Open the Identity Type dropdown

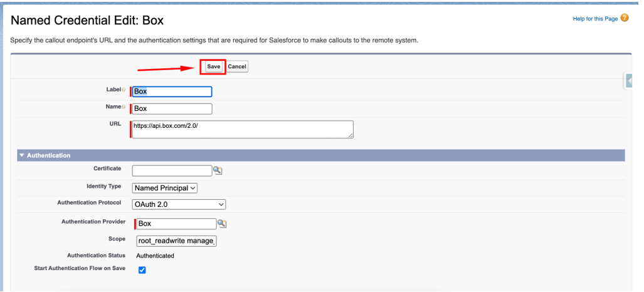point(165,188)
